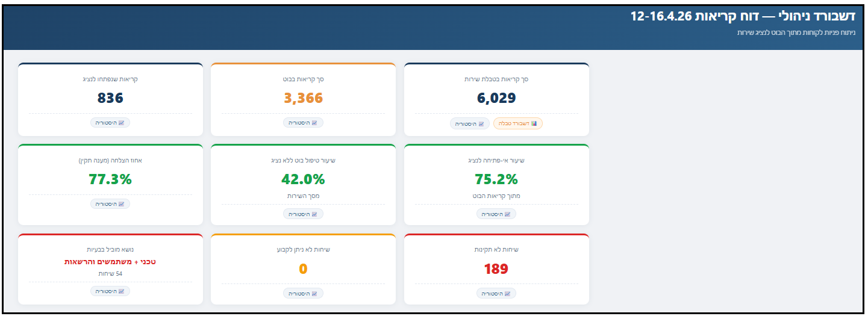Open היסטוריה for אחוז הצלחה card

pos(110,204)
